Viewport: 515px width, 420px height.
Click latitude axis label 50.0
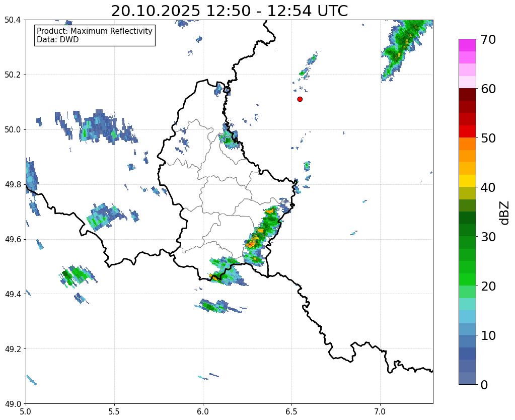coord(13,130)
